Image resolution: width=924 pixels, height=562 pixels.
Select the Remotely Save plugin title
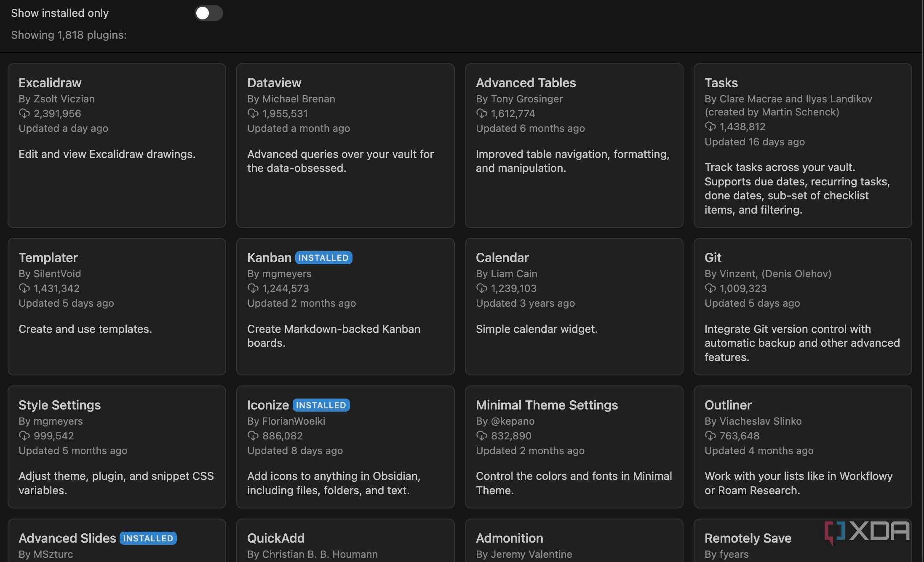pos(748,538)
